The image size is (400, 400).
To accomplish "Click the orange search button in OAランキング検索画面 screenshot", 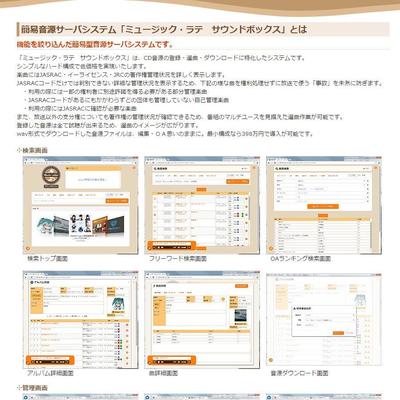I will pyautogui.click(x=323, y=206).
